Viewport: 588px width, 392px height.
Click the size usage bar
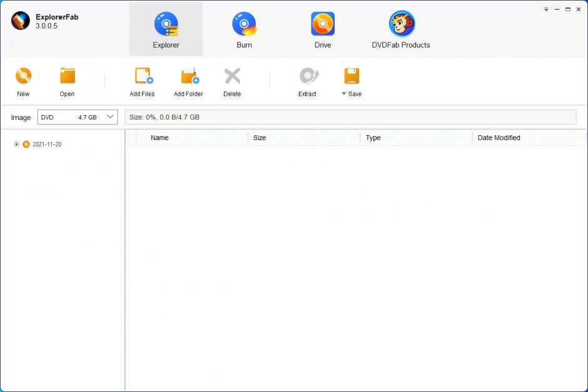(x=350, y=118)
